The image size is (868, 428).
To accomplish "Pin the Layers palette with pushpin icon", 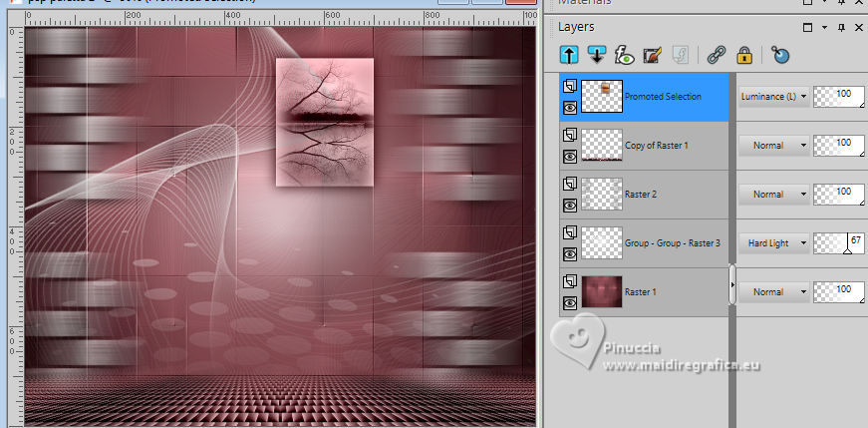I will [x=842, y=27].
